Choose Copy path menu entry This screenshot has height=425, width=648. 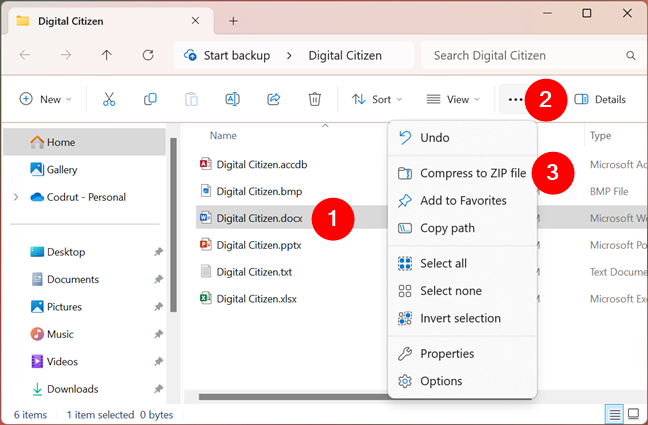tap(462, 228)
